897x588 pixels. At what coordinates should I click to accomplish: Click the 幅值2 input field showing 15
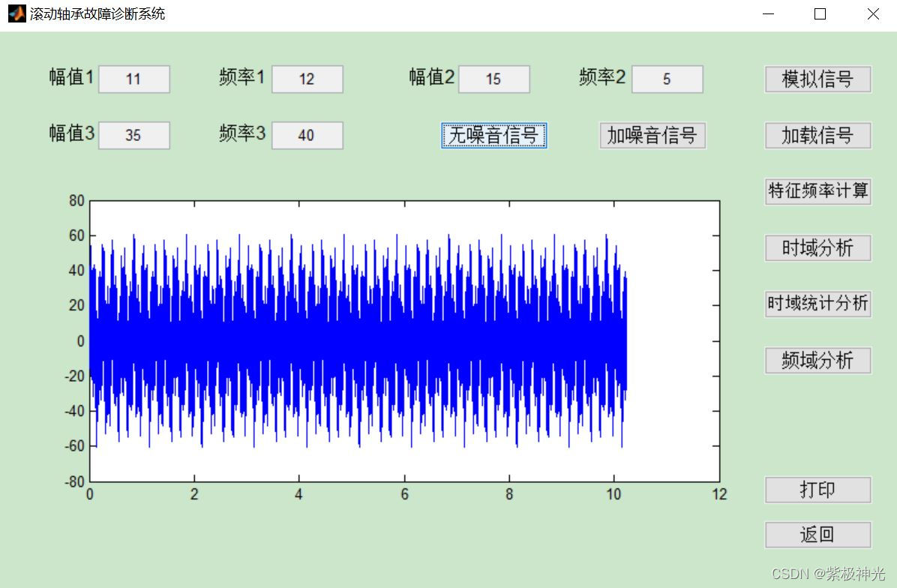(494, 79)
